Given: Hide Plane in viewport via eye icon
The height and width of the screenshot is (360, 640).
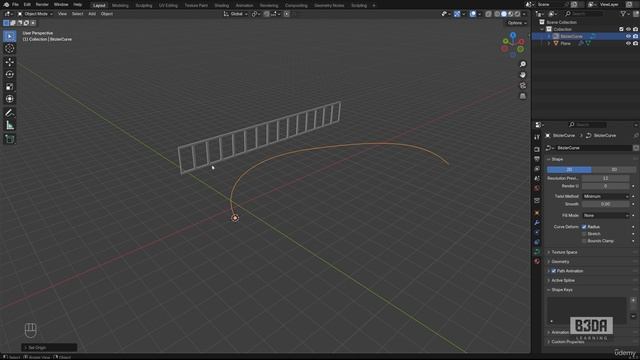Looking at the screenshot, I should (628, 43).
